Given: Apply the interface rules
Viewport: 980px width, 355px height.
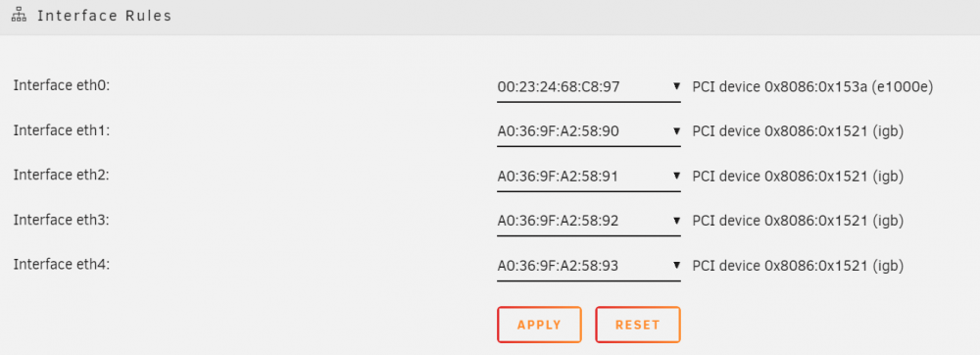Looking at the screenshot, I should 539,325.
